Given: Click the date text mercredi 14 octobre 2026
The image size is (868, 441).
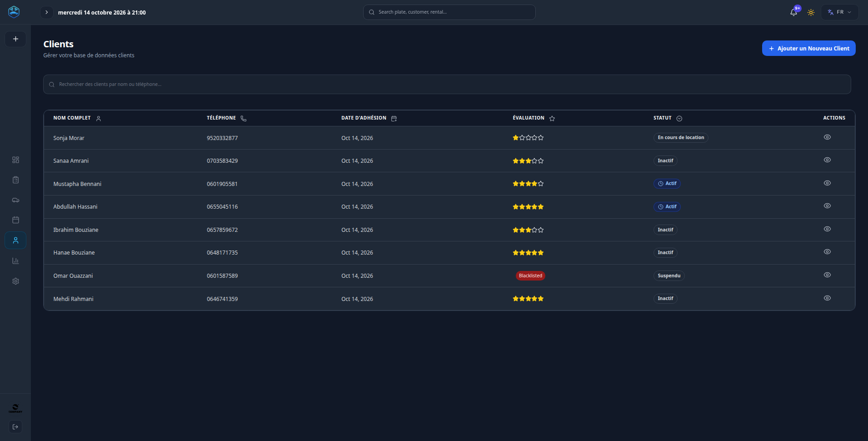Looking at the screenshot, I should pos(102,13).
